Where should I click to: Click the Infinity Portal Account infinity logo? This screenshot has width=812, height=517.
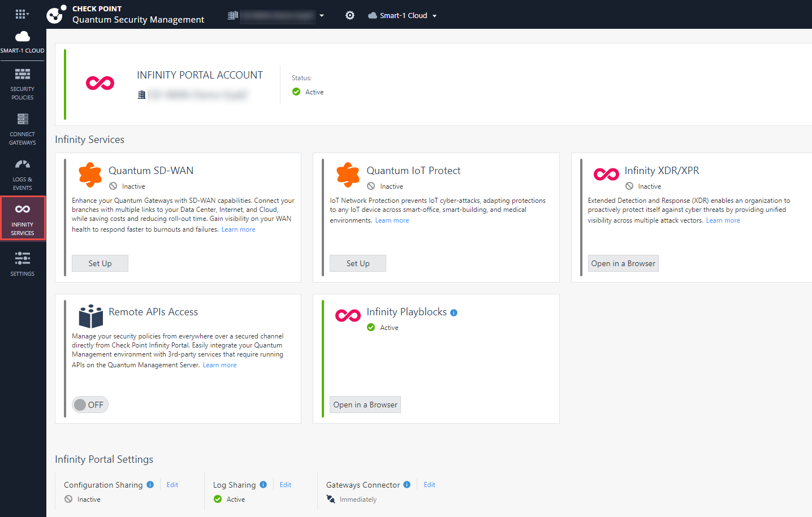click(100, 83)
